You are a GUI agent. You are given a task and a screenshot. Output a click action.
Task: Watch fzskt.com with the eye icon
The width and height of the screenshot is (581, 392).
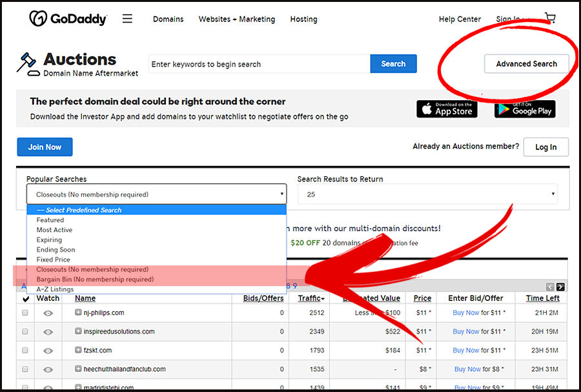[x=48, y=351]
